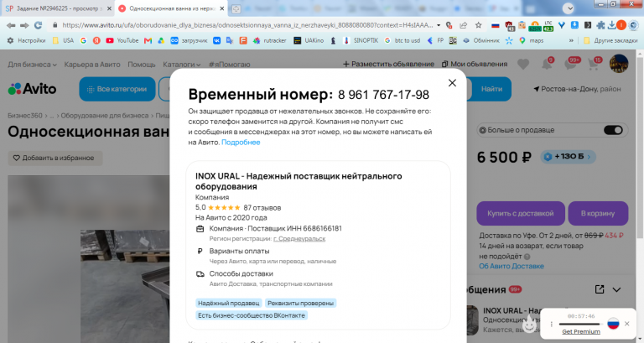Open notifications bell icon
This screenshot has width=644, height=343.
coord(547,64)
